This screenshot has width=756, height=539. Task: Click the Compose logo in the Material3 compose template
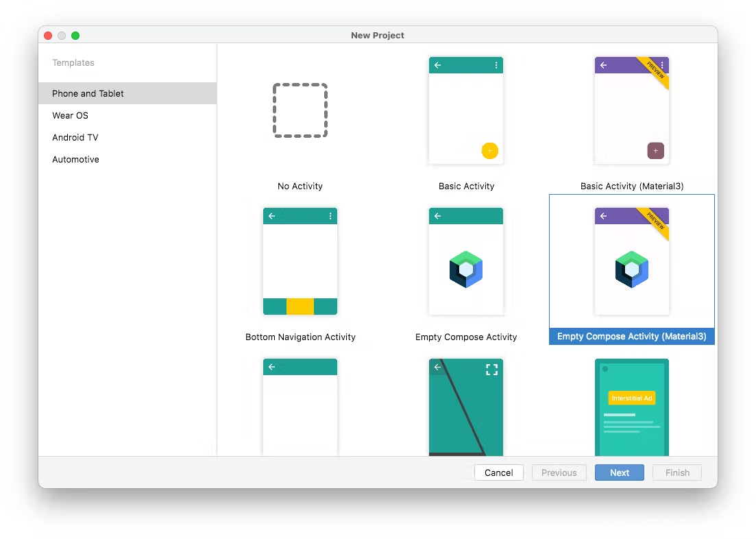[632, 269]
